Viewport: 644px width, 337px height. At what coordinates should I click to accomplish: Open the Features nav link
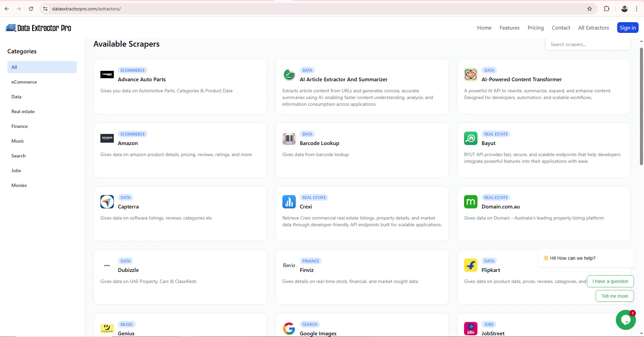click(x=509, y=28)
